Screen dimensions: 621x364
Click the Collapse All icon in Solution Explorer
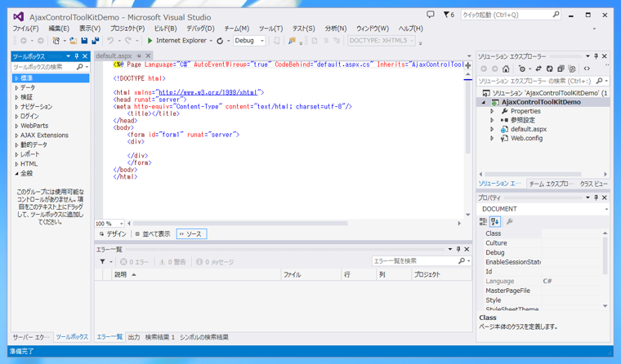tap(561, 69)
